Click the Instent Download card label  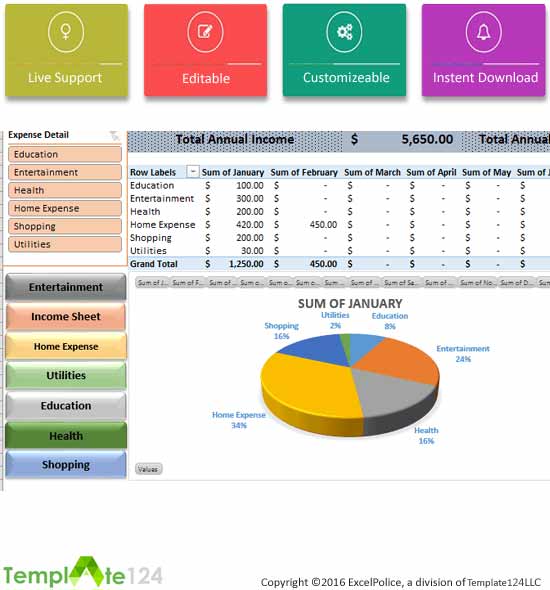pyautogui.click(x=485, y=78)
